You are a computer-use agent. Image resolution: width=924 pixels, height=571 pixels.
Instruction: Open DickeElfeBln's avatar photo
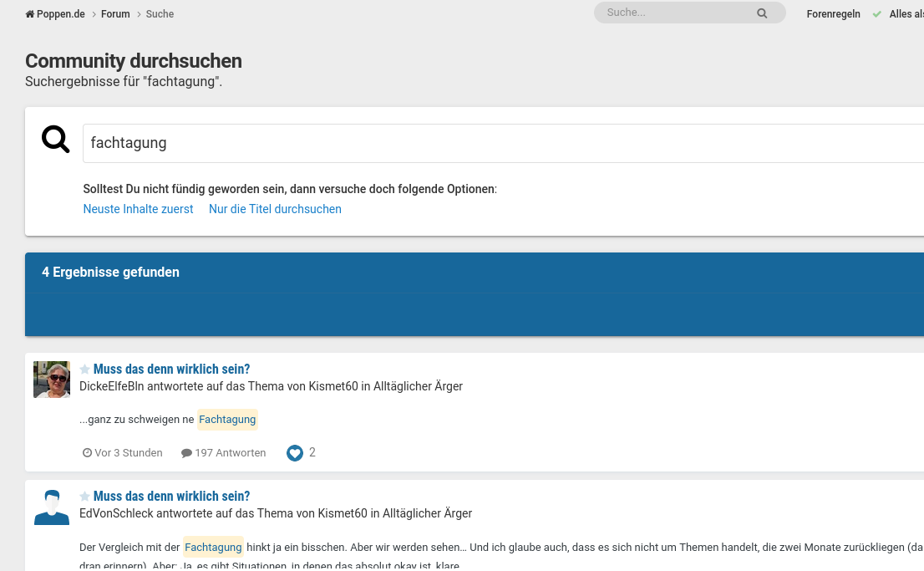tap(52, 380)
